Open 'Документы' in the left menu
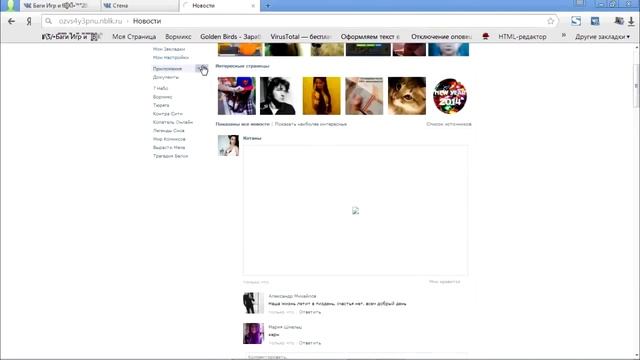 click(166, 77)
